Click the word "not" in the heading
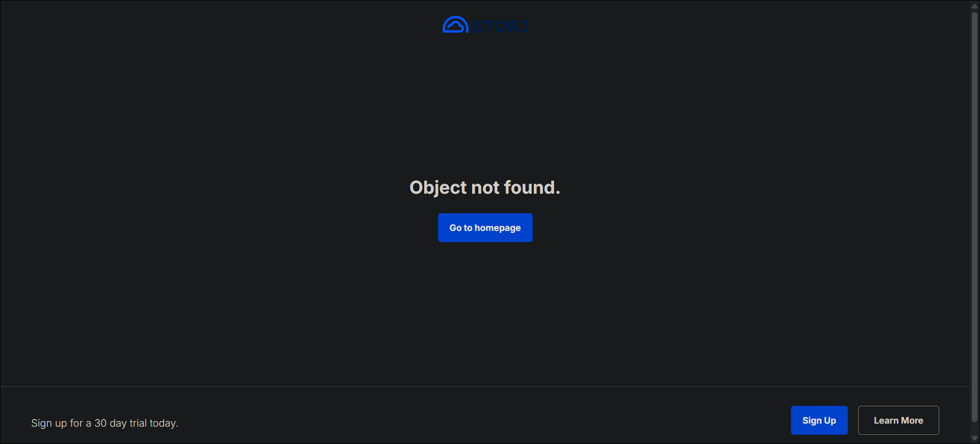Image resolution: width=980 pixels, height=444 pixels. (x=485, y=188)
